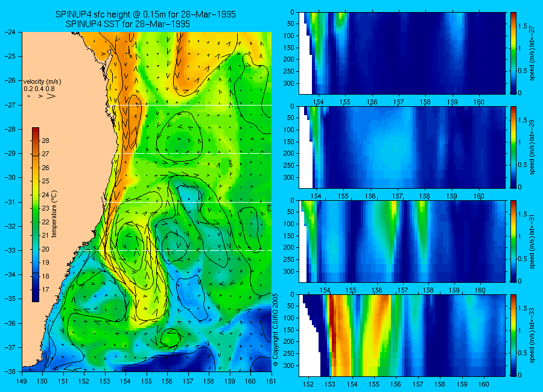Click the 150 depth label on lat=-31 panel
The width and height of the screenshot is (543, 392).
click(x=288, y=236)
